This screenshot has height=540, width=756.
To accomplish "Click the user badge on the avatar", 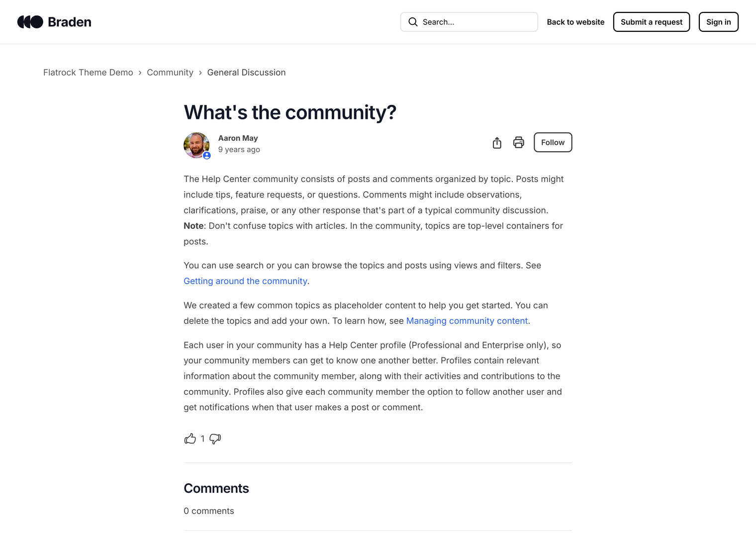I will (206, 155).
